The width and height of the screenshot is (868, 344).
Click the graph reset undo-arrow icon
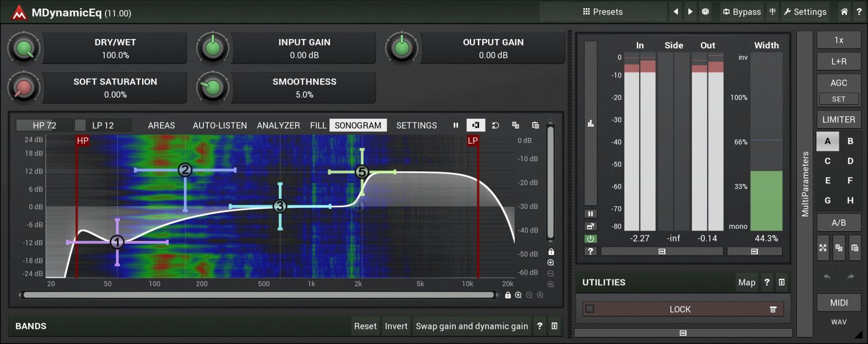coord(495,125)
